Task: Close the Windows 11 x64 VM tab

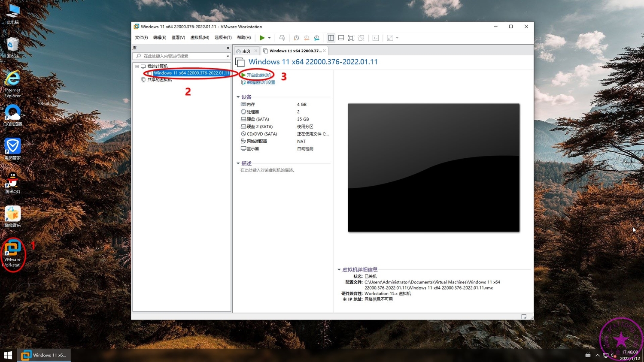Action: coord(325,51)
